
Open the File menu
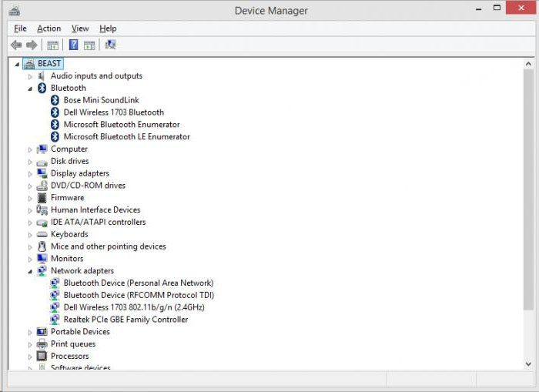pos(20,28)
